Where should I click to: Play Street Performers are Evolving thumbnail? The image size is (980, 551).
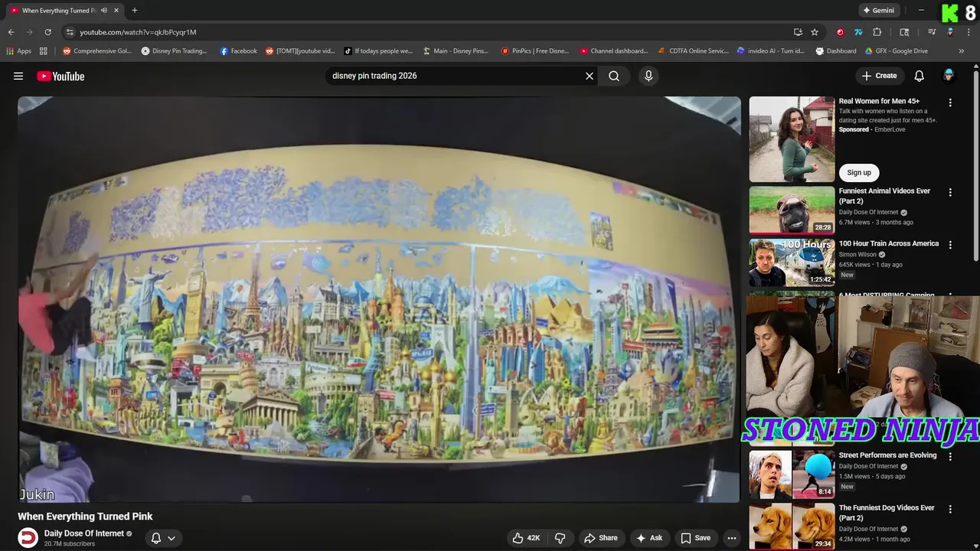(x=792, y=474)
